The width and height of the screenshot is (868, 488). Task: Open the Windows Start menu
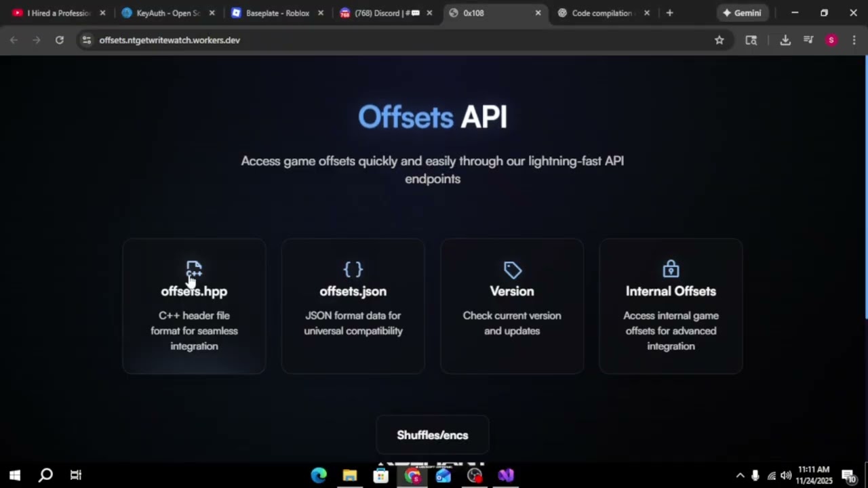15,475
